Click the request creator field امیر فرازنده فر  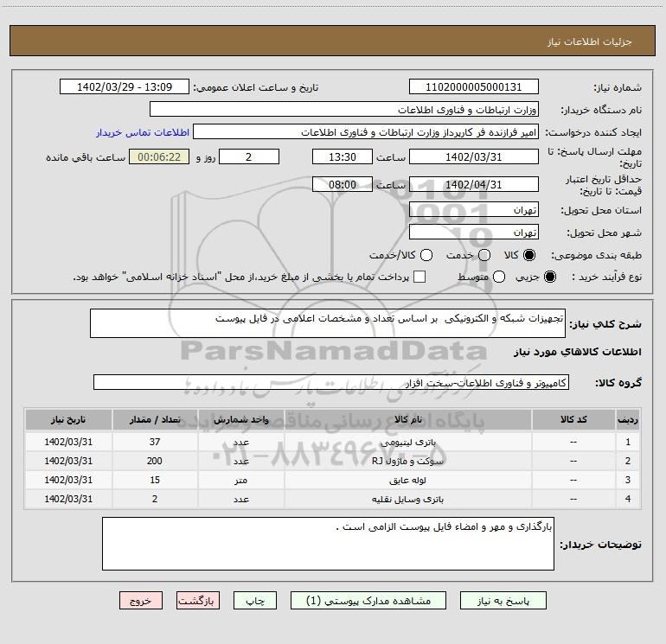point(366,132)
